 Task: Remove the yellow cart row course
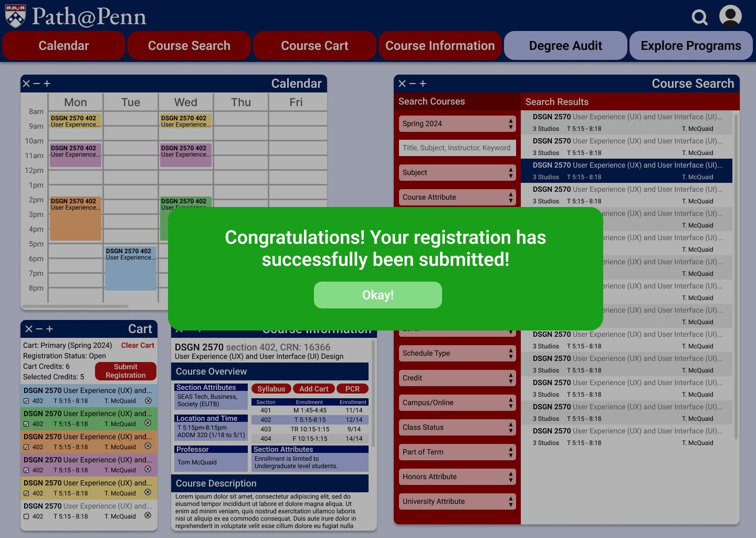point(148,492)
